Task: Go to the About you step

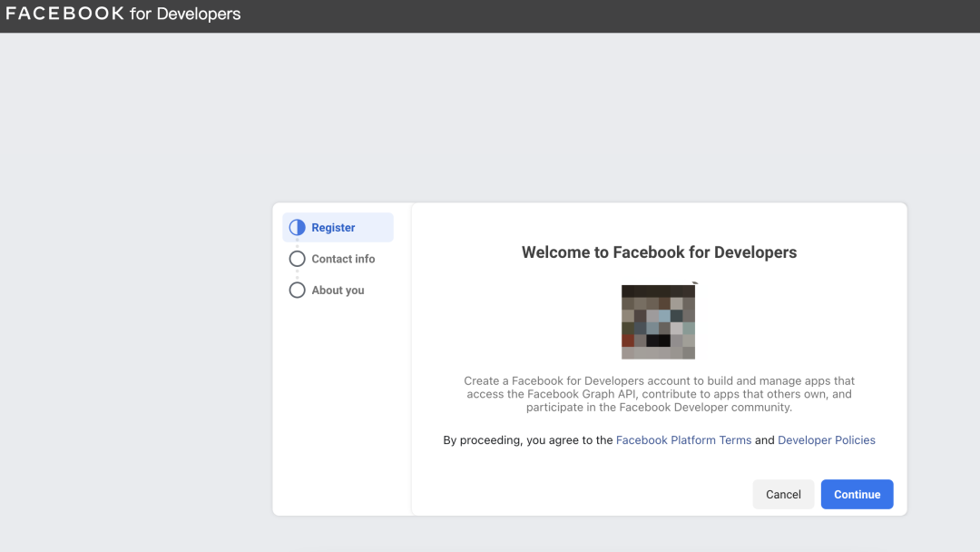Action: [x=338, y=291]
